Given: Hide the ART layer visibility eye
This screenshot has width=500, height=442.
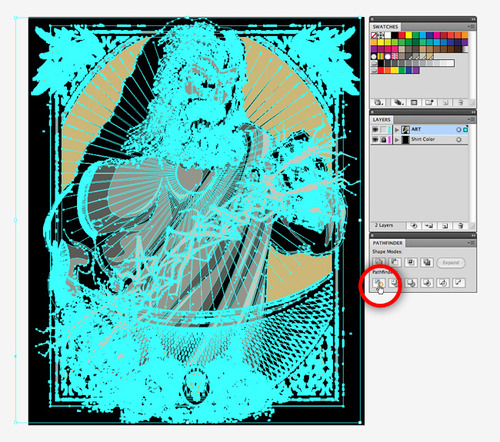Looking at the screenshot, I should coord(375,129).
